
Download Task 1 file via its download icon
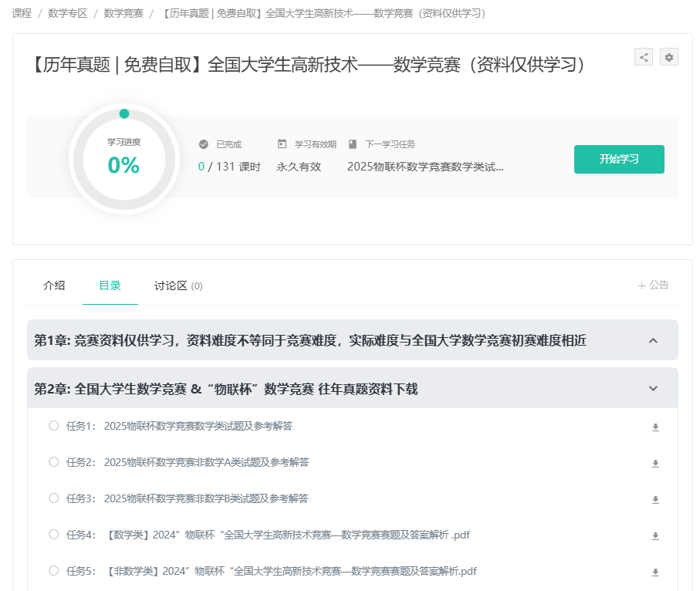point(655,427)
